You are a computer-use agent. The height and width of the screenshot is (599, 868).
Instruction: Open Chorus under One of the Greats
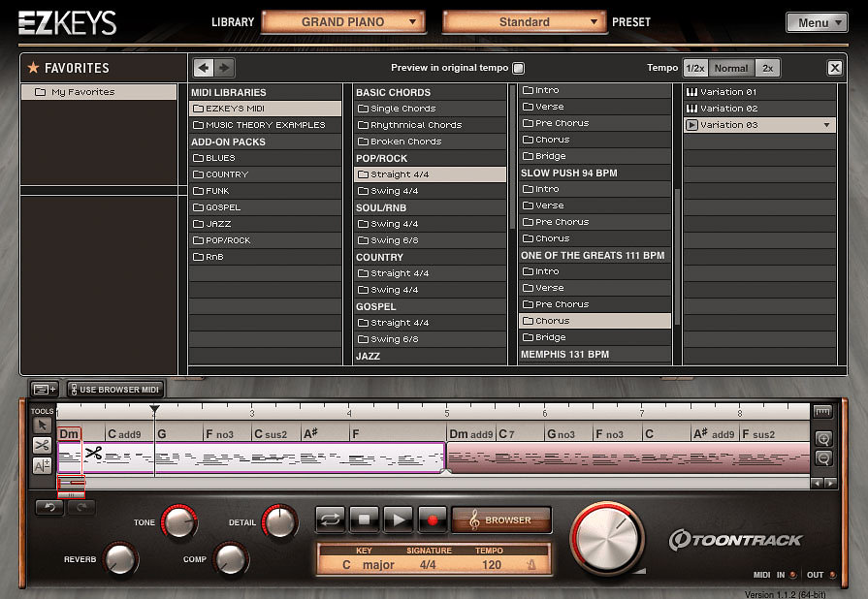tap(595, 321)
